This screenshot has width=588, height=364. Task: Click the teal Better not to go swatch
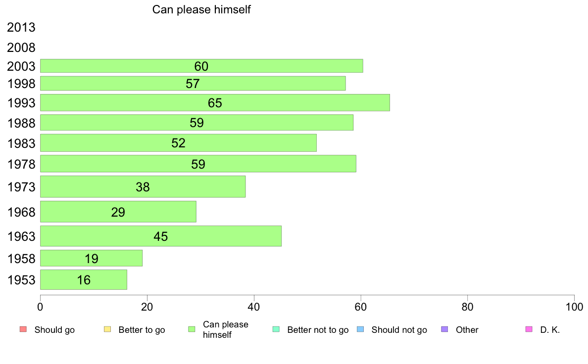276,329
